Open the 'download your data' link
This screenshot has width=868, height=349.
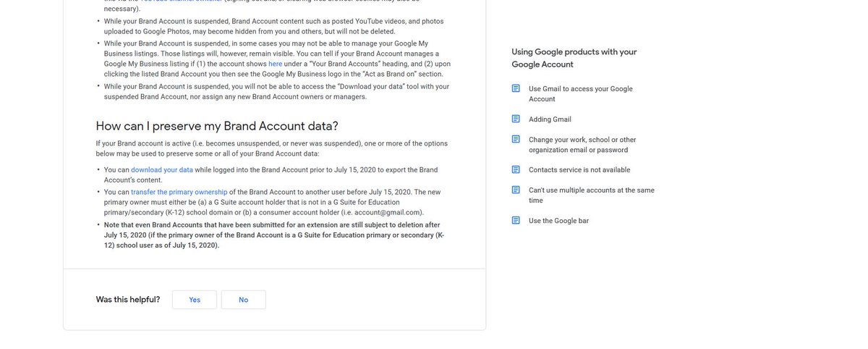pos(162,169)
